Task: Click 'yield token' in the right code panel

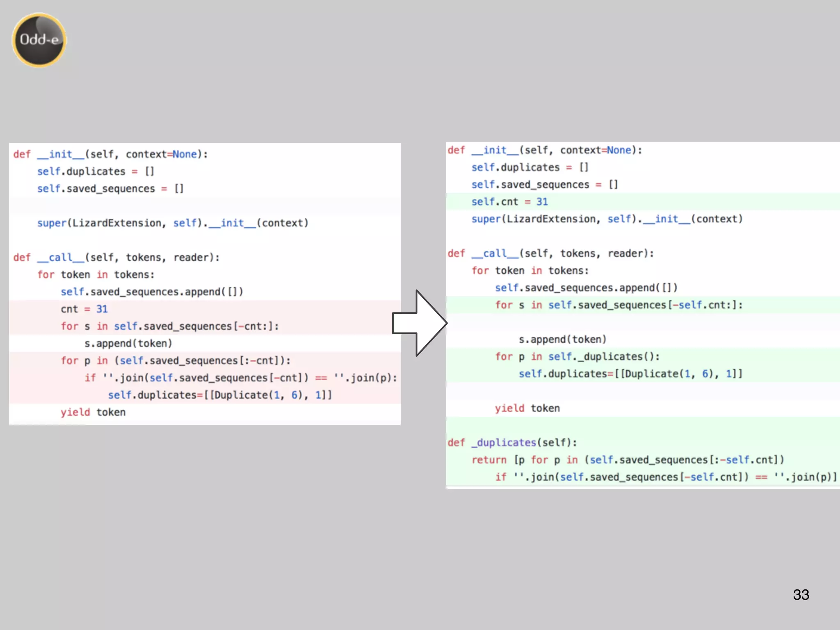Action: coord(527,408)
